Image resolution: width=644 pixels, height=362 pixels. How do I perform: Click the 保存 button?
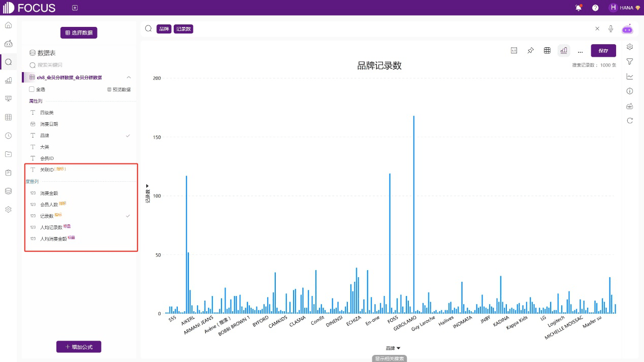[x=603, y=50]
